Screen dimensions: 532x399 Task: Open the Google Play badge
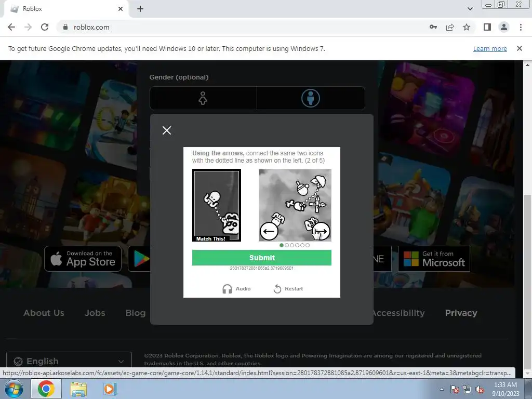click(x=139, y=259)
